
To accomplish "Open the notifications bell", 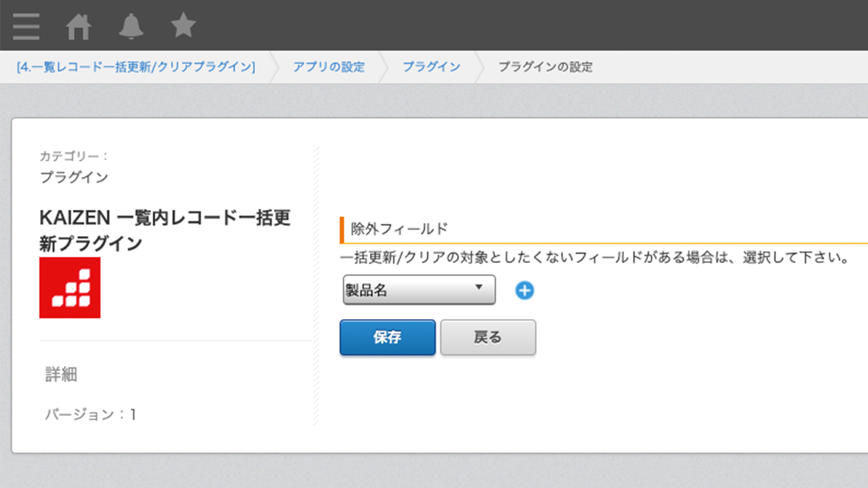I will tap(131, 27).
